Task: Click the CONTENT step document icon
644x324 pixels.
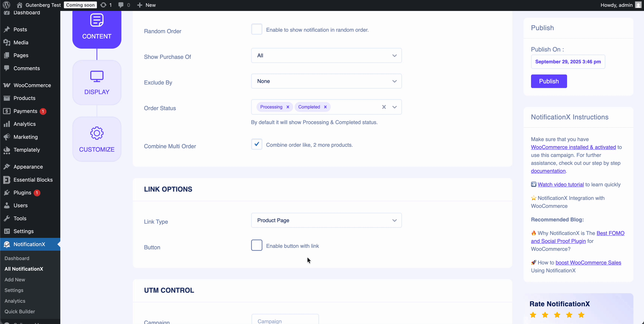Action: click(x=97, y=20)
